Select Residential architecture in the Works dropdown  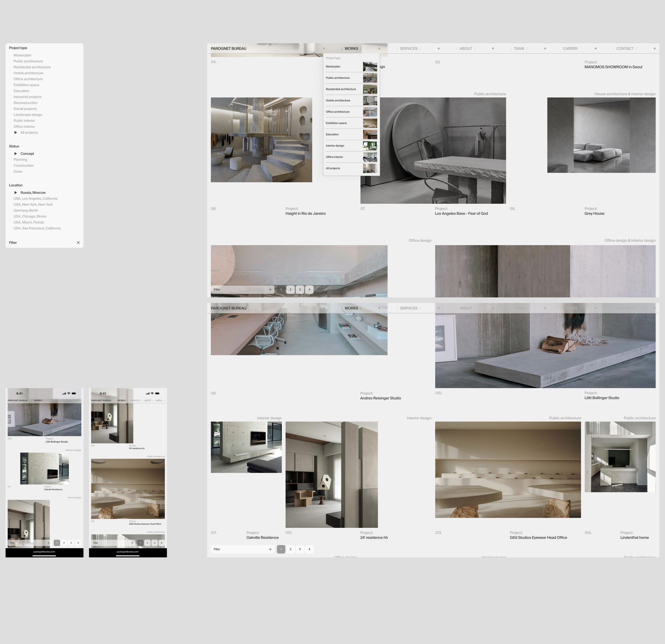coord(341,89)
